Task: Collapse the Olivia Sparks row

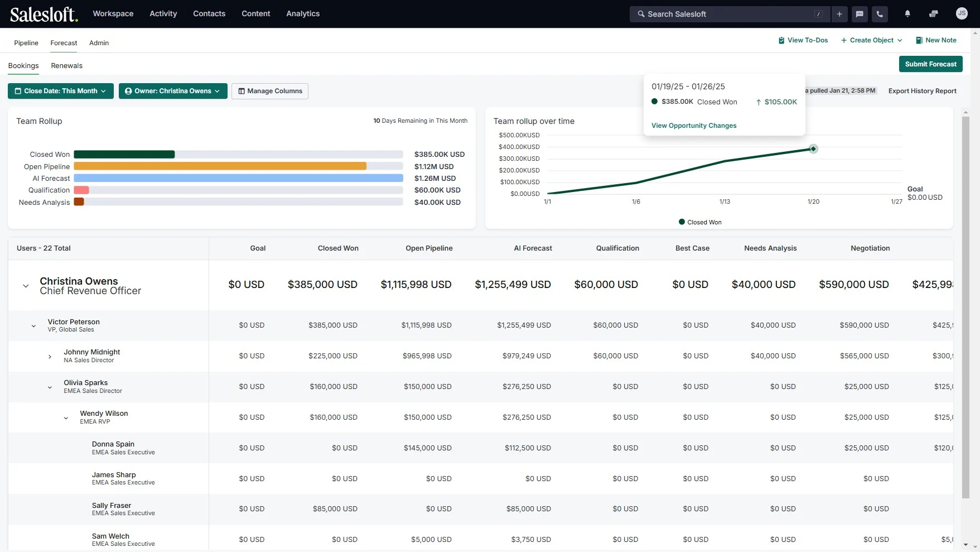Action: (50, 387)
